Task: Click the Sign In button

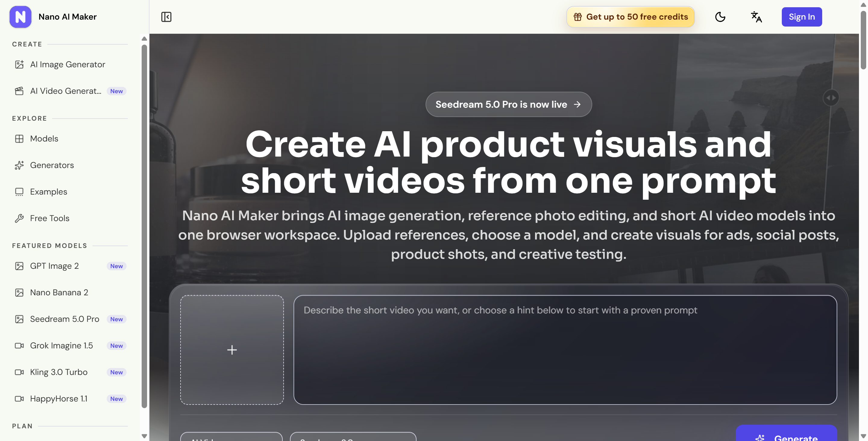Action: [802, 17]
